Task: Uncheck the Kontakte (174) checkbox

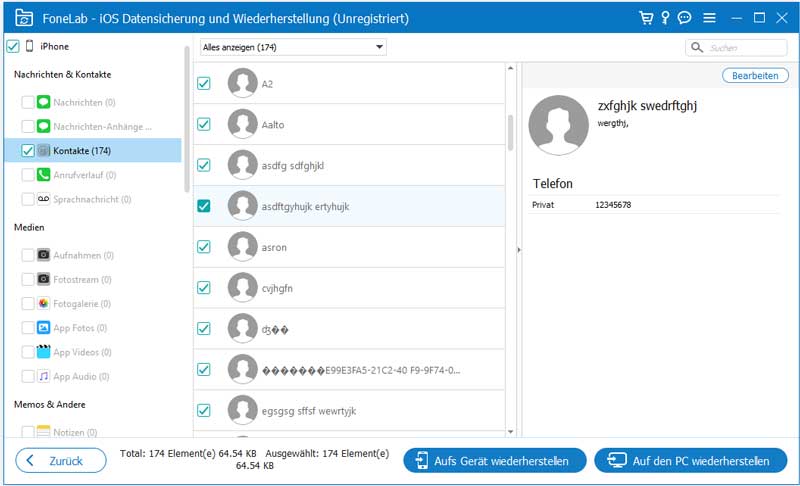Action: 28,150
